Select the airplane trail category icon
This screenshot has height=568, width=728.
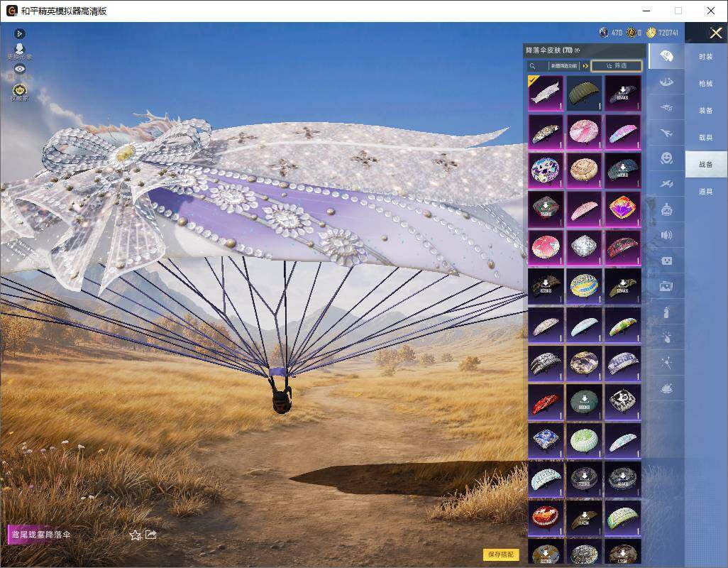click(666, 133)
